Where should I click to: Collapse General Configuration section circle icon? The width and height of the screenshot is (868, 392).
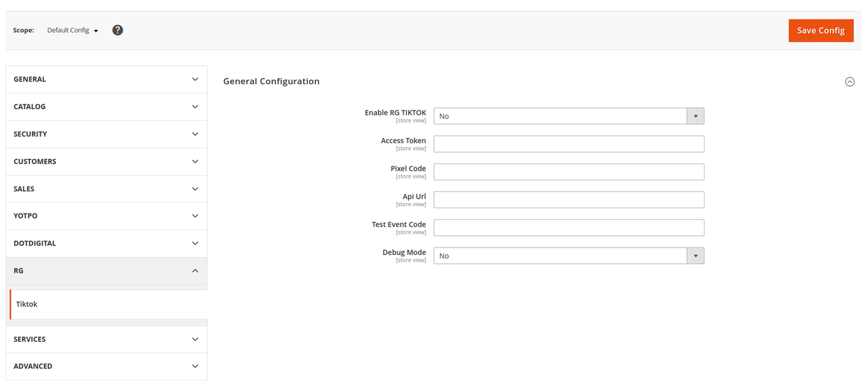(x=849, y=81)
